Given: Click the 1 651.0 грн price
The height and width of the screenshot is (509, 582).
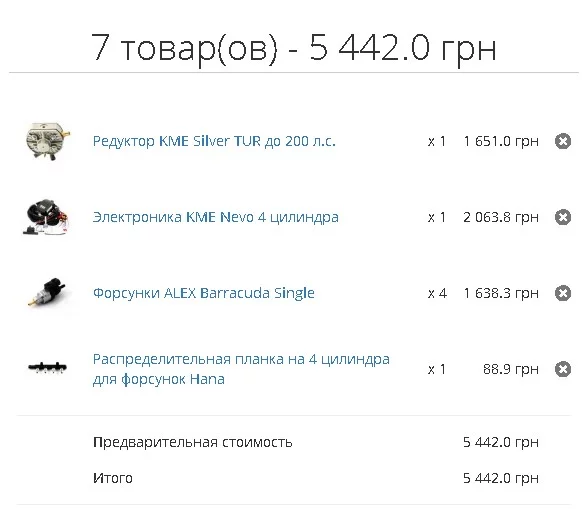Looking at the screenshot, I should coord(501,141).
